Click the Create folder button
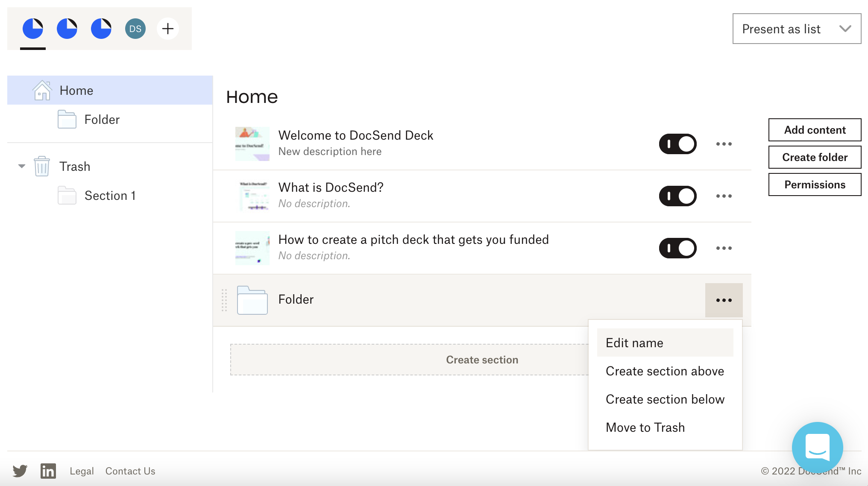The height and width of the screenshot is (486, 868). point(815,157)
